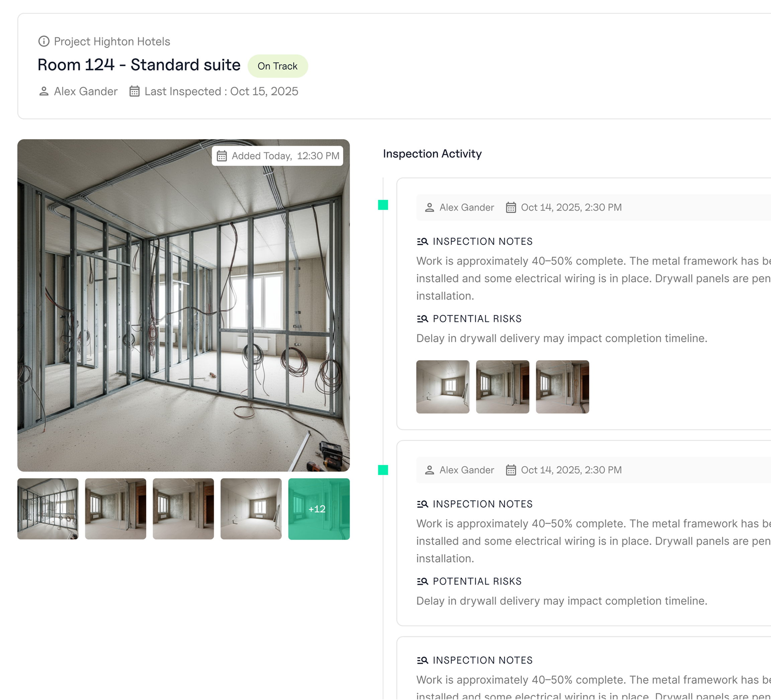Click the person icon in second activity entry
This screenshot has width=771, height=700.
pyautogui.click(x=429, y=470)
